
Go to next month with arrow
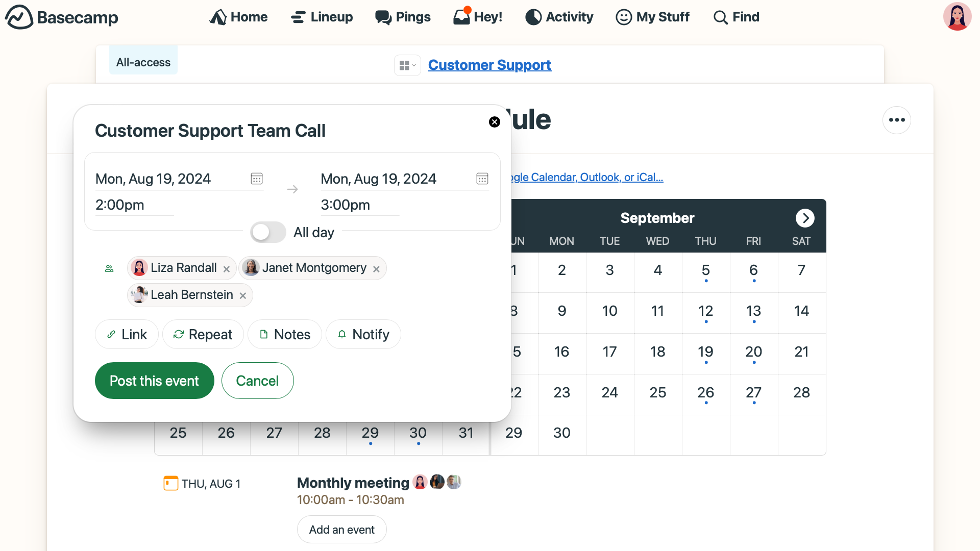pyautogui.click(x=804, y=218)
